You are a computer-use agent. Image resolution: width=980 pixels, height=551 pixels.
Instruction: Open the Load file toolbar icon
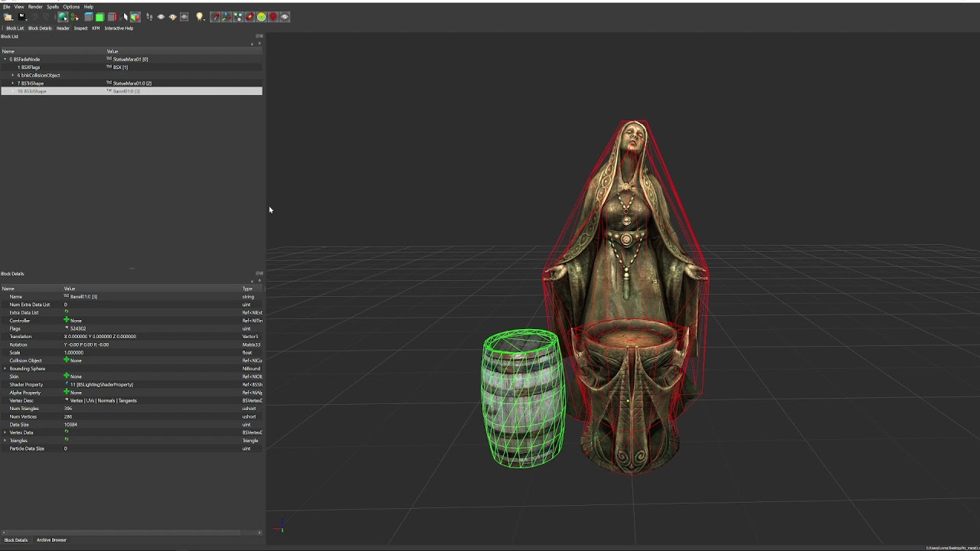(x=8, y=17)
